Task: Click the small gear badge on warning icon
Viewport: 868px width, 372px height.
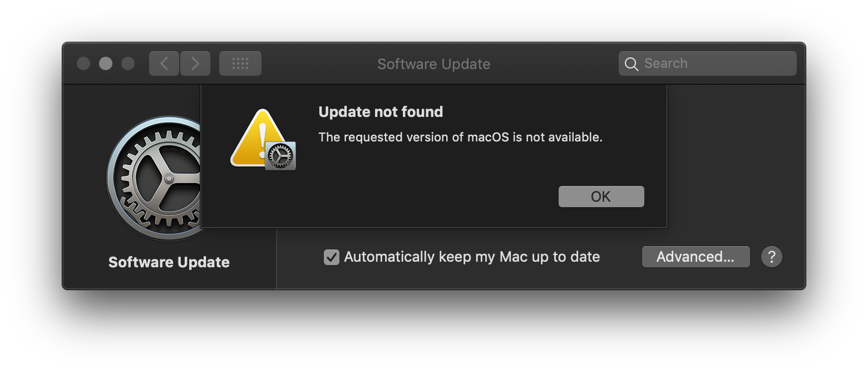Action: coord(280,155)
